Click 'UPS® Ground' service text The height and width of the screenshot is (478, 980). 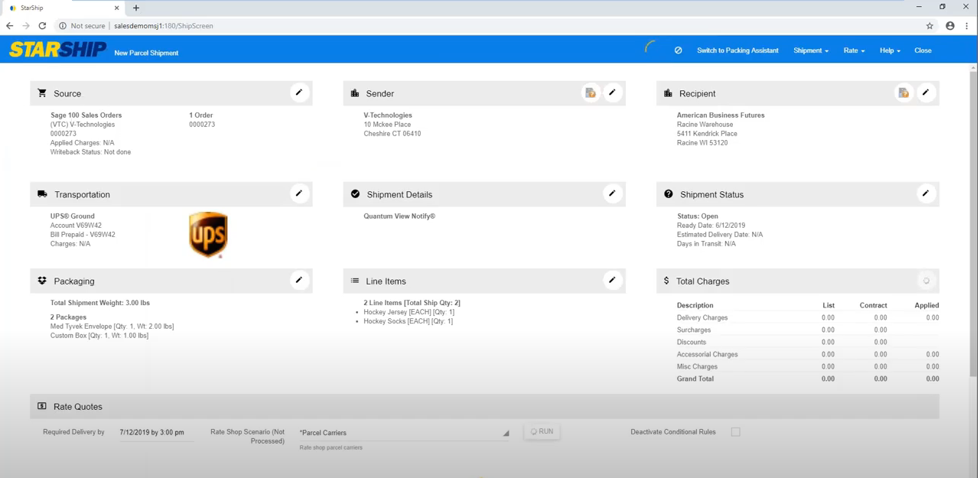(73, 216)
